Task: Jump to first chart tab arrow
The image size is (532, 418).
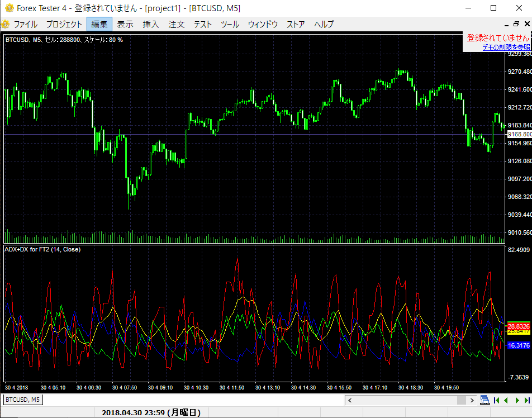Action: [x=496, y=400]
